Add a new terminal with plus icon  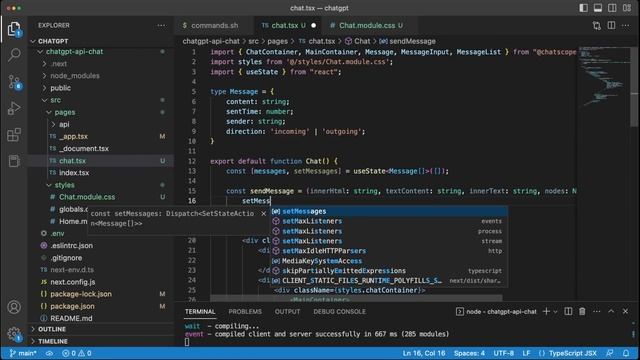coord(546,311)
